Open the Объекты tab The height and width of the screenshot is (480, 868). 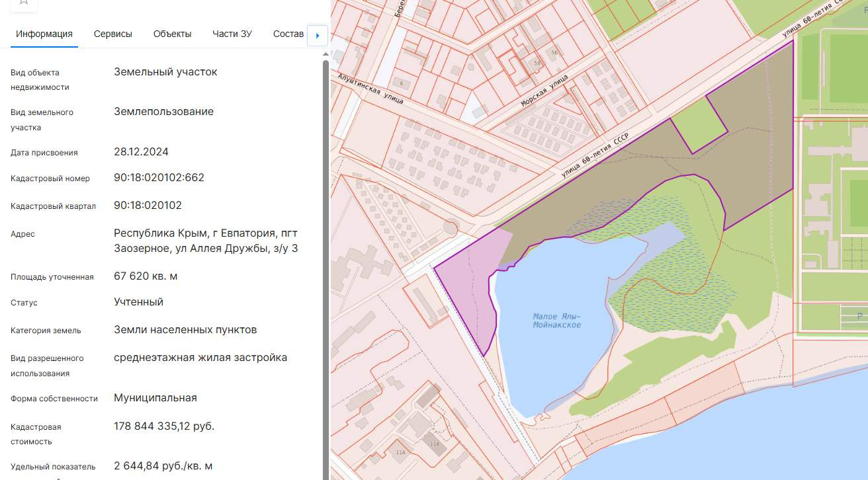(173, 34)
